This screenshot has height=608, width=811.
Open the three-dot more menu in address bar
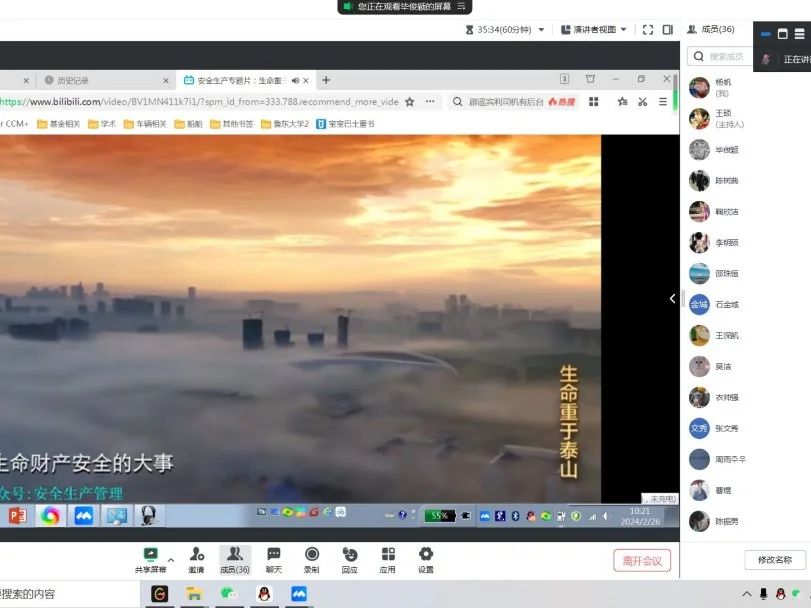pyautogui.click(x=430, y=102)
